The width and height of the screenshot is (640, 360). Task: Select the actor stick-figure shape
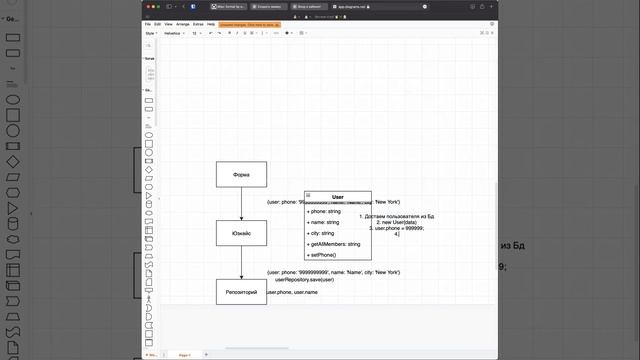(149, 299)
